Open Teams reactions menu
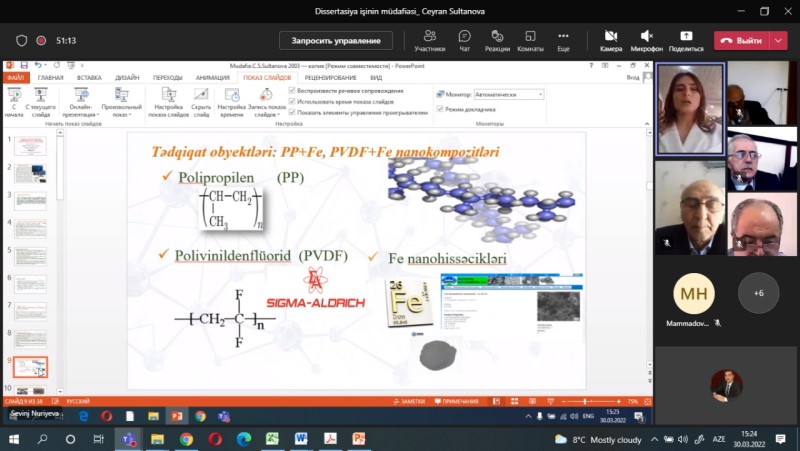This screenshot has width=800, height=451. 497,40
